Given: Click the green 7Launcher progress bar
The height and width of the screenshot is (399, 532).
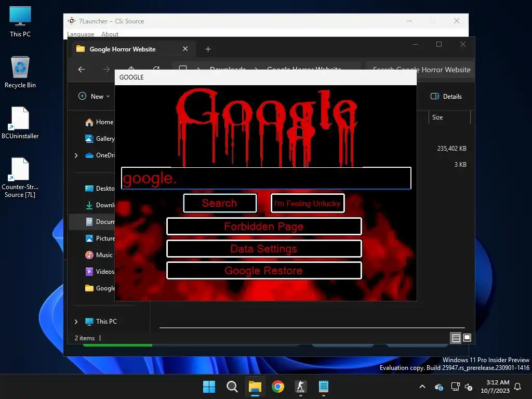Looking at the screenshot, I should click(118, 345).
